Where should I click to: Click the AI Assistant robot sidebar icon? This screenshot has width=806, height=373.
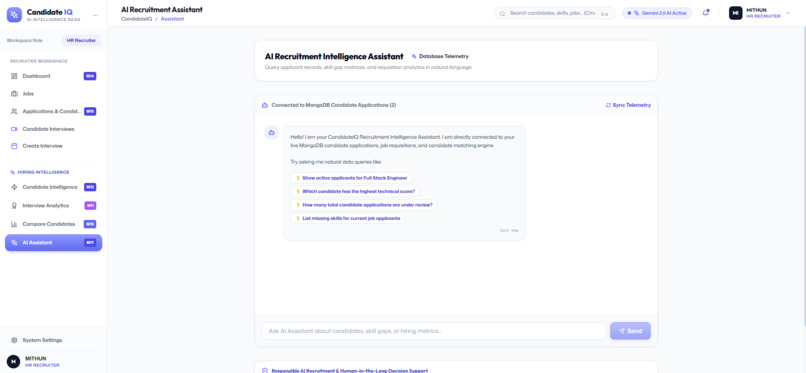tap(14, 243)
